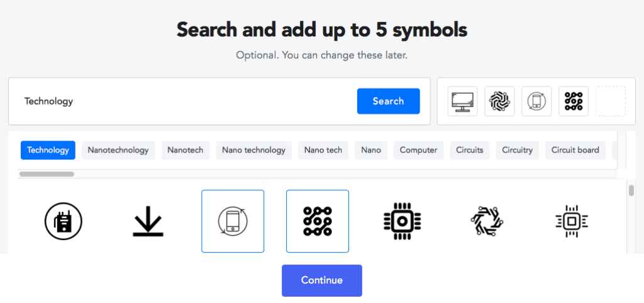Remove the swirl circuit symbol from selected tray
Image resolution: width=644 pixels, height=303 pixels.
[499, 101]
